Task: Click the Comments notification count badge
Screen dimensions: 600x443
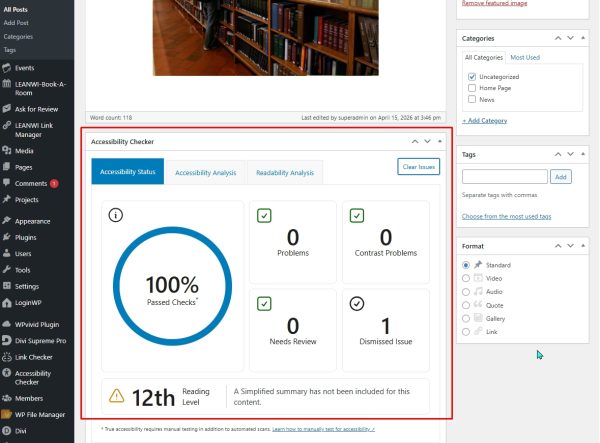Action: click(54, 184)
